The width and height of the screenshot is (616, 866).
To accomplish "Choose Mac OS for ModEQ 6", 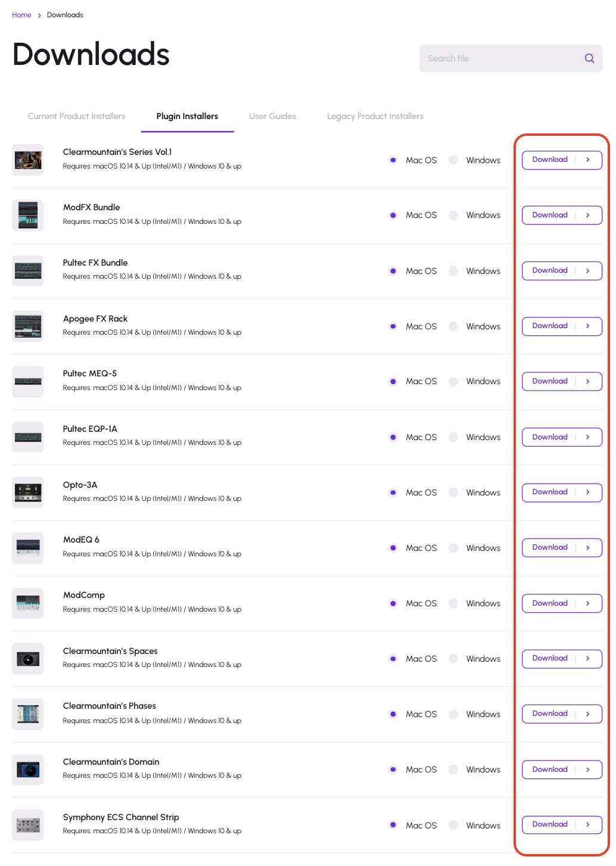I will [393, 548].
